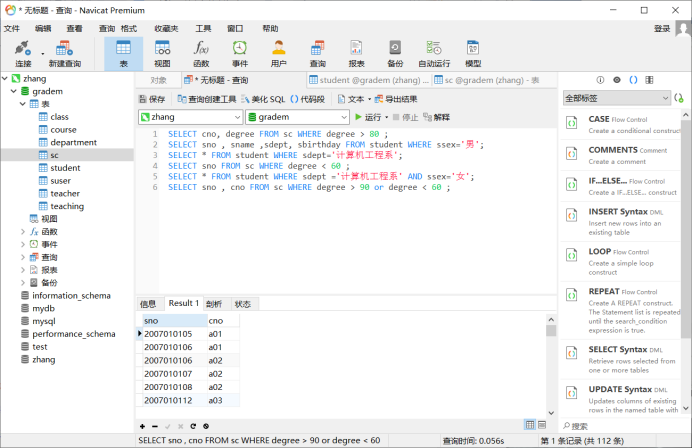Open the 查询 query toolbar icon
The image size is (692, 448).
pyautogui.click(x=317, y=53)
